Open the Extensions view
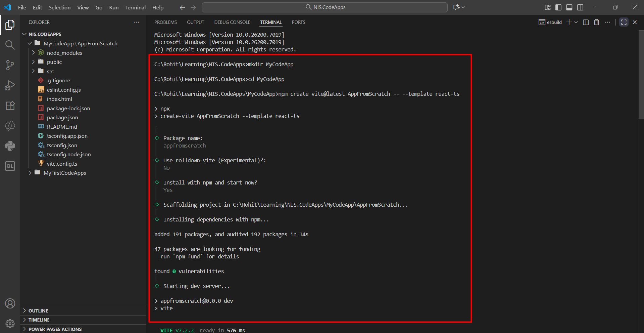644x333 pixels. click(x=10, y=106)
